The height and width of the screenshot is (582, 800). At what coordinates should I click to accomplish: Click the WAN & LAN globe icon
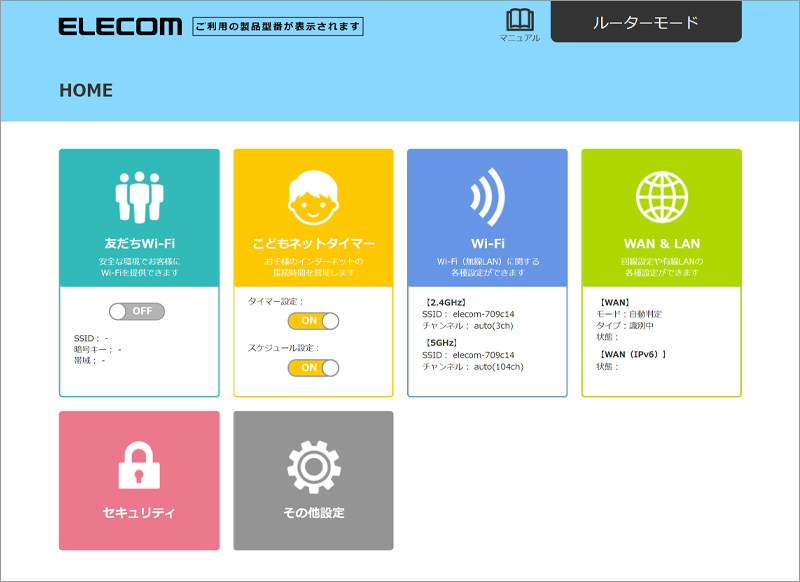coord(661,197)
